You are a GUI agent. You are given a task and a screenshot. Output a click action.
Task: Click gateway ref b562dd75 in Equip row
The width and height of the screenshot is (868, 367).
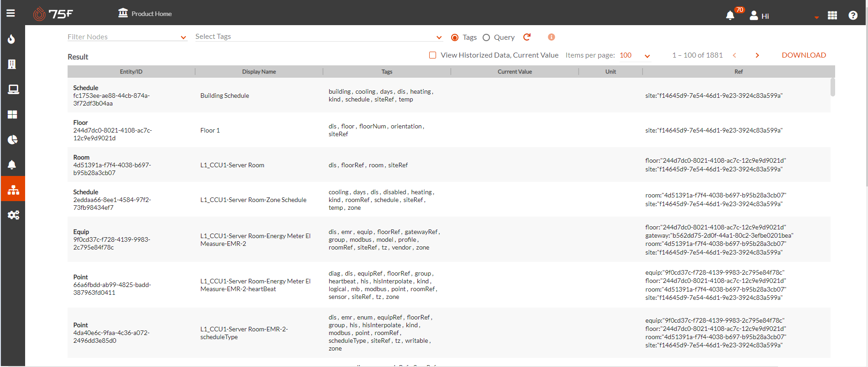pos(719,235)
